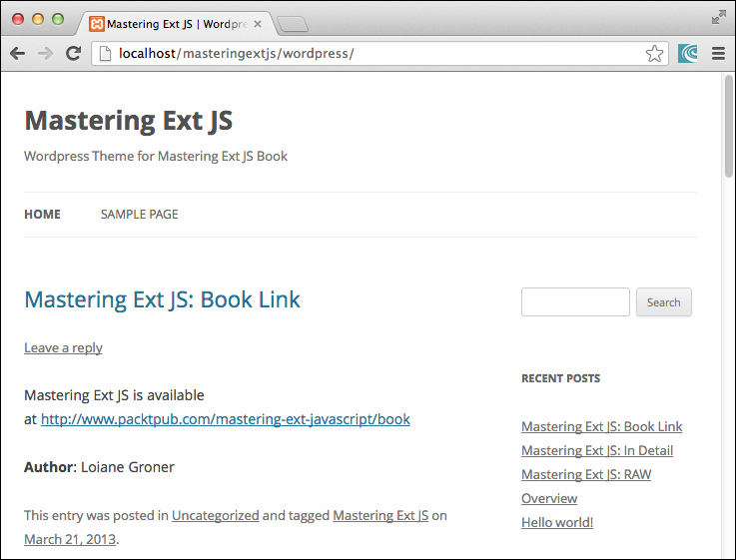
Task: Open the teal swirl extension icon
Action: click(x=688, y=54)
